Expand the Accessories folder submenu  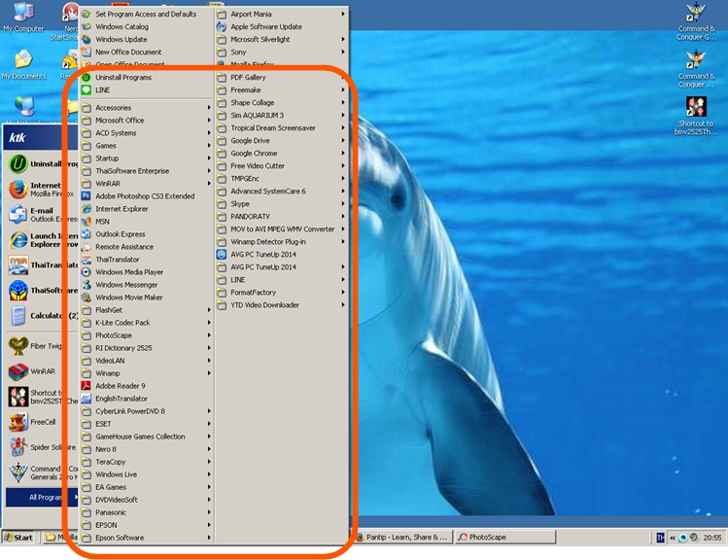146,107
